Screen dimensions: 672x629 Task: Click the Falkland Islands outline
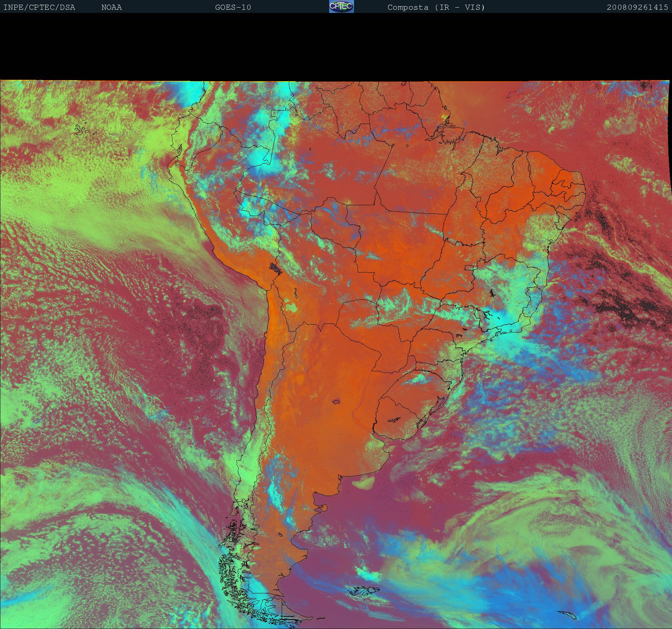coord(365,591)
